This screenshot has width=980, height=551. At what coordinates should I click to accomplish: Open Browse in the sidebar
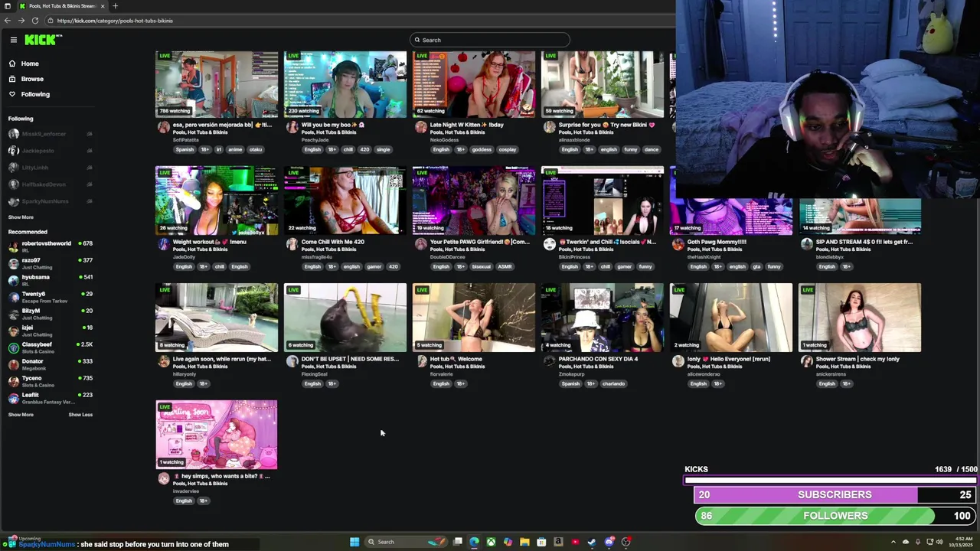[32, 79]
